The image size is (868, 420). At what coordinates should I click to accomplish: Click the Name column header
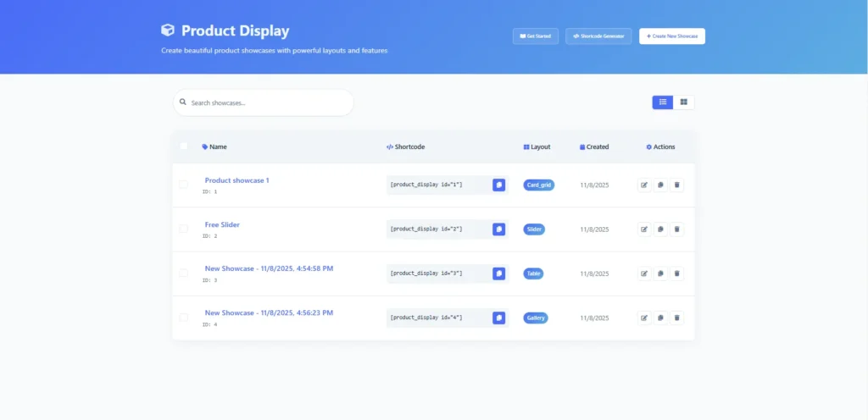coord(214,147)
